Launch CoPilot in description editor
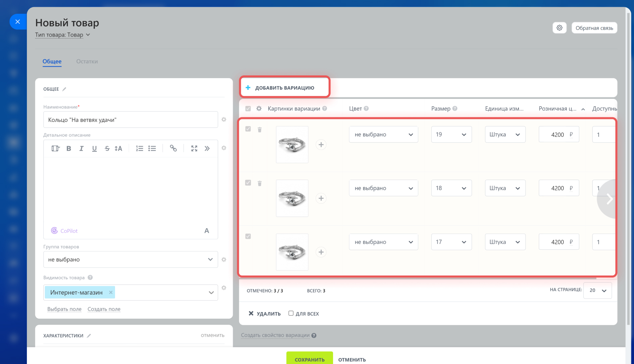 point(64,231)
